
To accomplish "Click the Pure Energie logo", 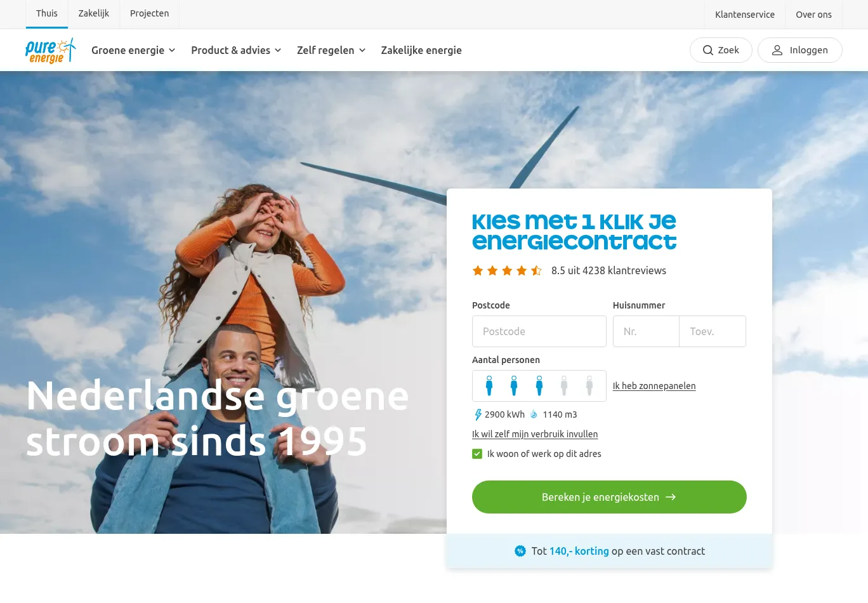I will click(51, 50).
